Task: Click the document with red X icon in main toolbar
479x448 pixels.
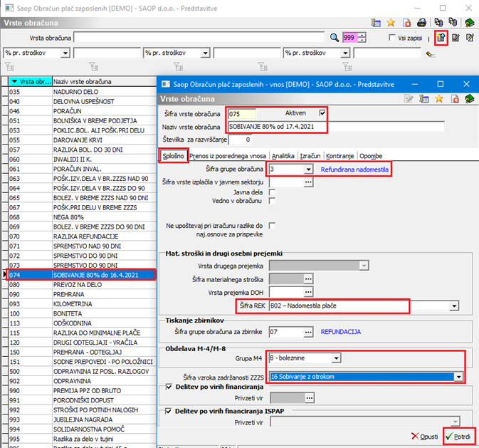Action: click(406, 23)
